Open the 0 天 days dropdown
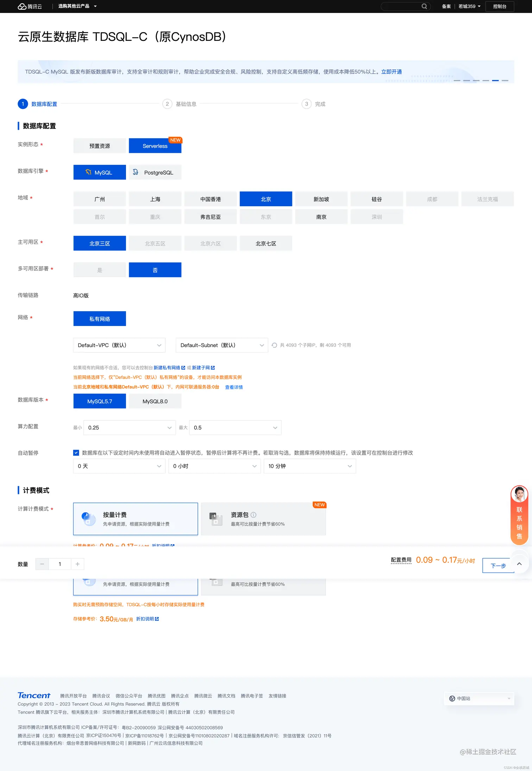This screenshot has height=771, width=532. click(x=119, y=466)
